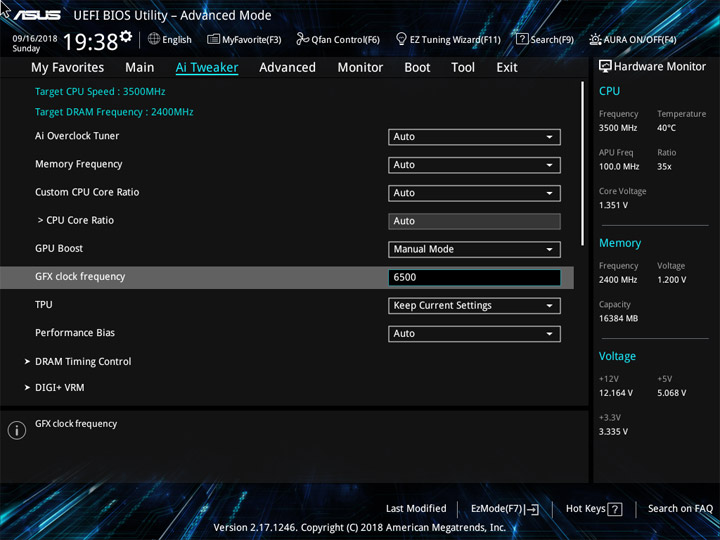
Task: Open the Tool tab
Action: [x=463, y=68]
